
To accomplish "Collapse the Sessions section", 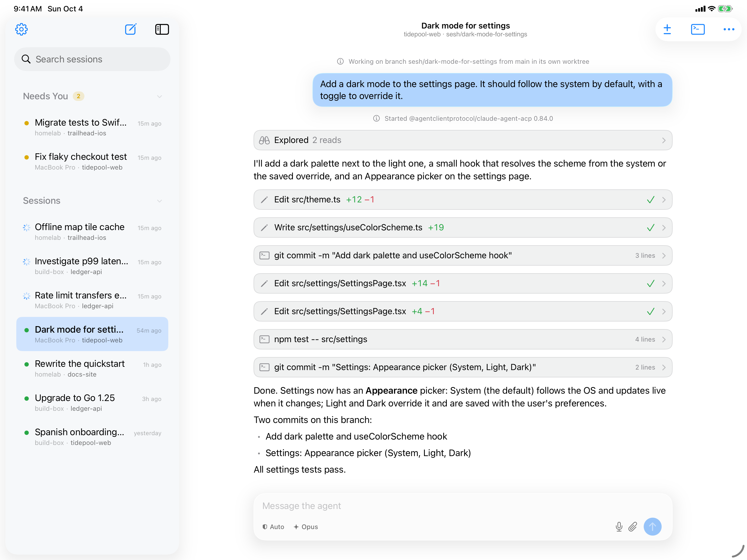I will (x=159, y=201).
